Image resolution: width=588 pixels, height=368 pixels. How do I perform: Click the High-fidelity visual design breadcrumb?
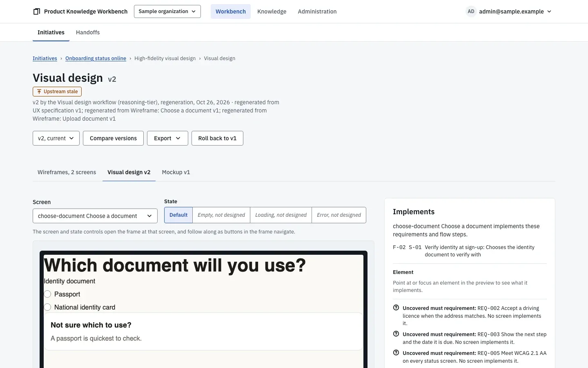165,58
